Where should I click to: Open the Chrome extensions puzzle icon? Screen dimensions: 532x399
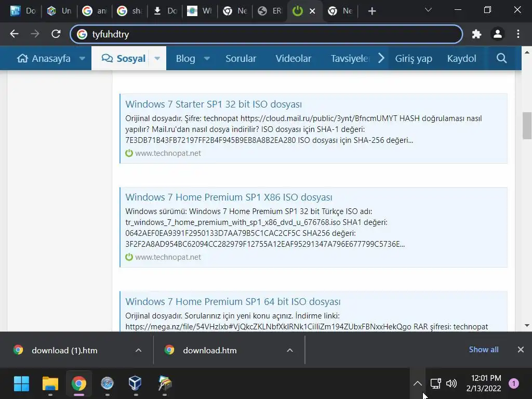pyautogui.click(x=477, y=34)
